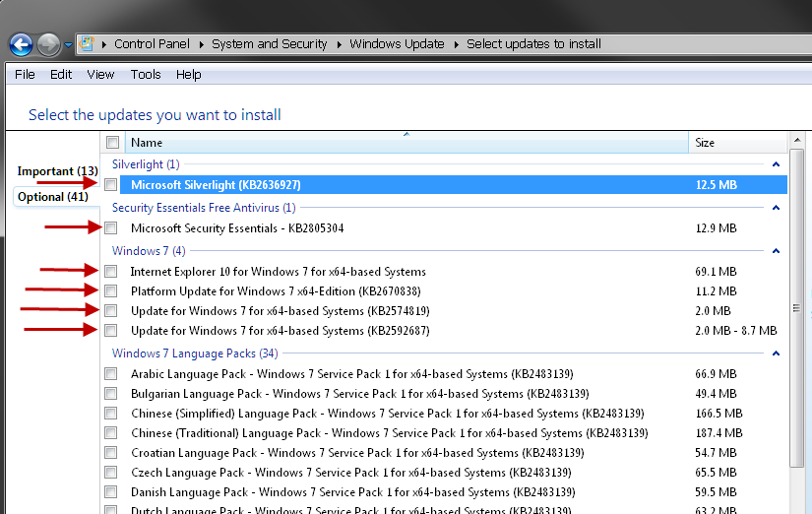Tick the Microsoft Security Essentials checkbox
The image size is (812, 514).
click(111, 228)
